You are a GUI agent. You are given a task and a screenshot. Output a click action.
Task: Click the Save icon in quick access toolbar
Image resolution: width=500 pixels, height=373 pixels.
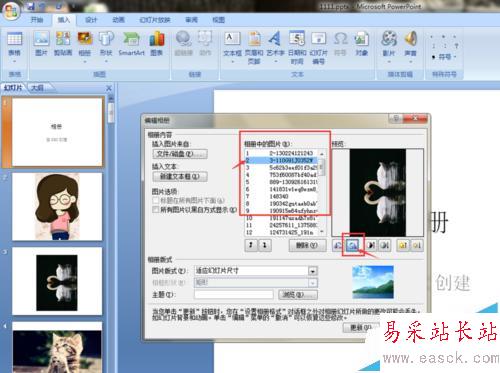31,6
